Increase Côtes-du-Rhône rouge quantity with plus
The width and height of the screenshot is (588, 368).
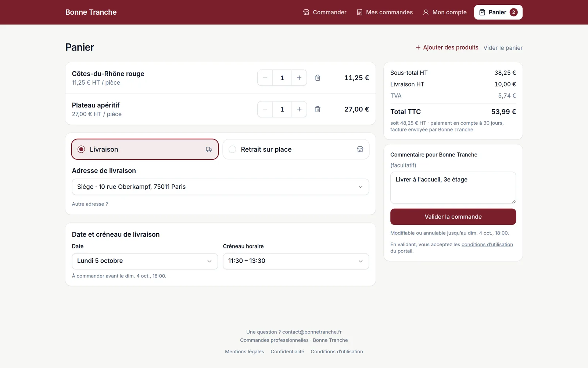coord(299,78)
